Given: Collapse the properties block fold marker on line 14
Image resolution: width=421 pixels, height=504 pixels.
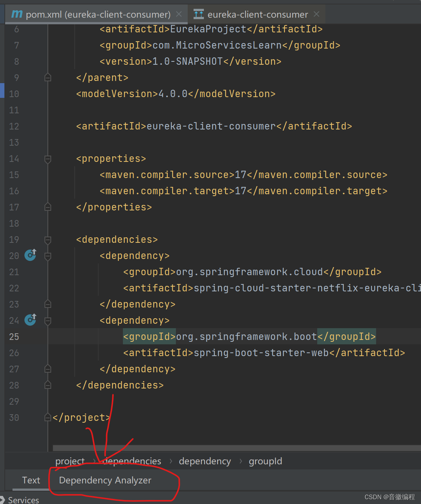Looking at the screenshot, I should coord(47,159).
